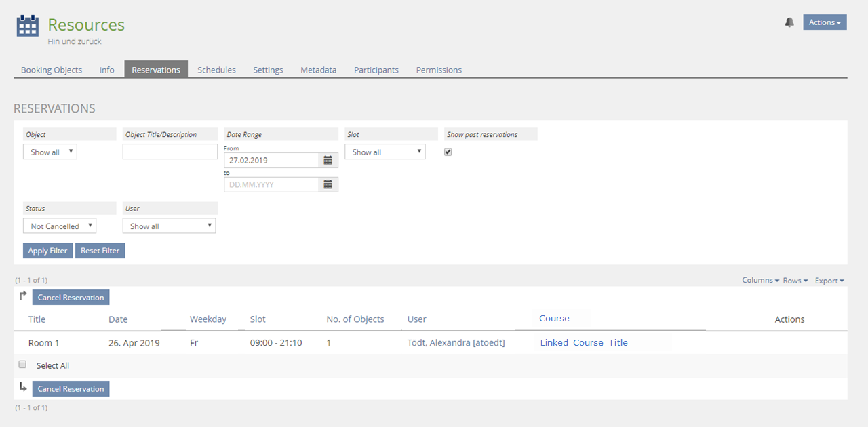
Task: Switch to the Booking Objects tab
Action: coord(52,70)
